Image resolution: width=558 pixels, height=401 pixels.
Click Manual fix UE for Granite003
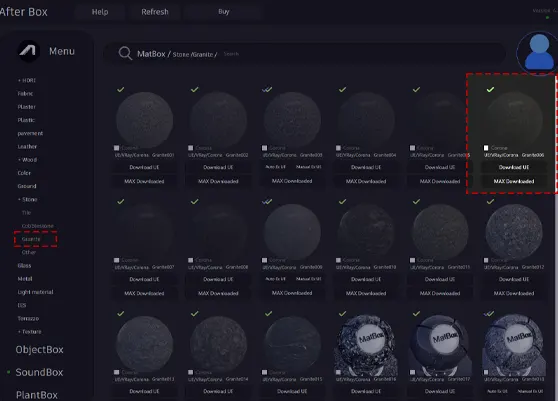pos(309,167)
